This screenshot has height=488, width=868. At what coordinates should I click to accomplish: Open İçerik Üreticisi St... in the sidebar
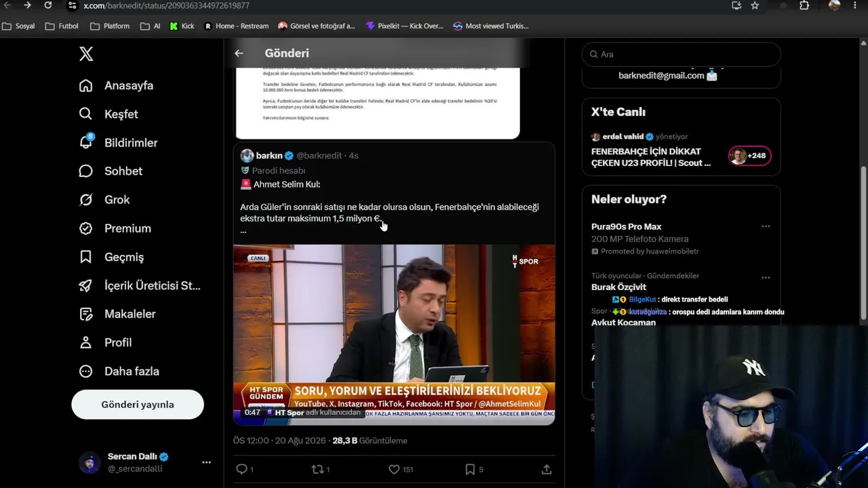click(x=140, y=285)
